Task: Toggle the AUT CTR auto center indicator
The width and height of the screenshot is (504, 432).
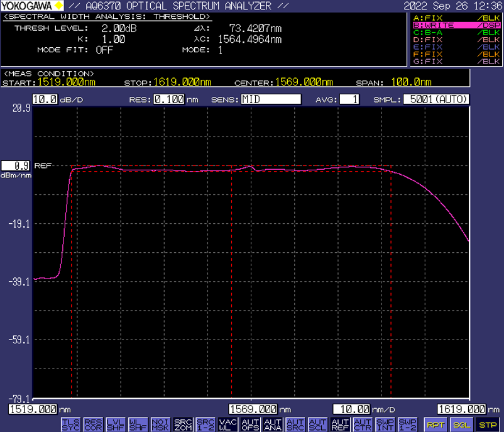Action: click(362, 424)
